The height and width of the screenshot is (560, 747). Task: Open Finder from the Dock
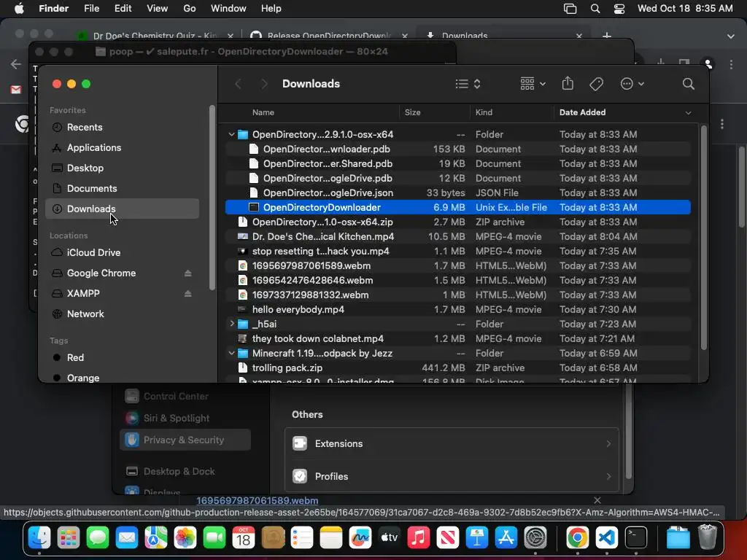(x=39, y=538)
